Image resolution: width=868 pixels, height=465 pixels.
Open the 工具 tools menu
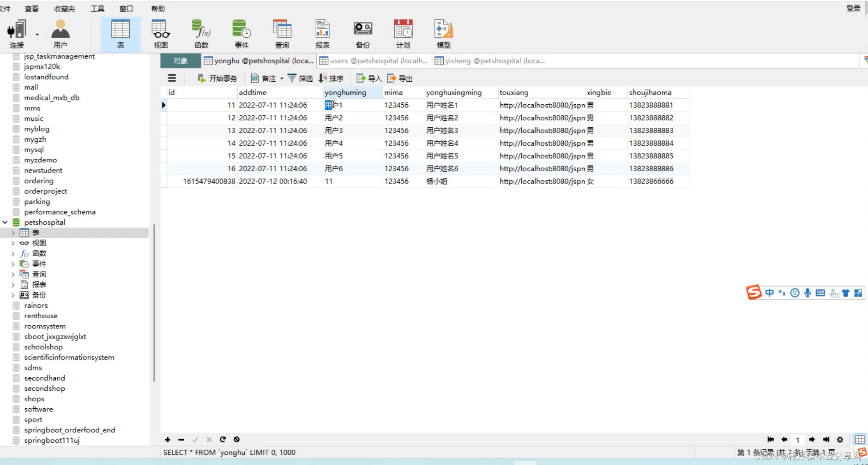pyautogui.click(x=97, y=9)
